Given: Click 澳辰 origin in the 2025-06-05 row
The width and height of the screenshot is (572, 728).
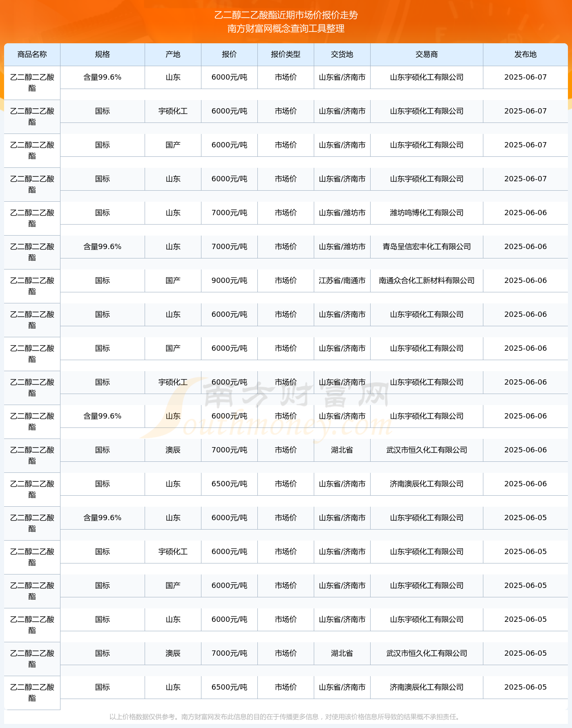Looking at the screenshot, I should coord(173,653).
